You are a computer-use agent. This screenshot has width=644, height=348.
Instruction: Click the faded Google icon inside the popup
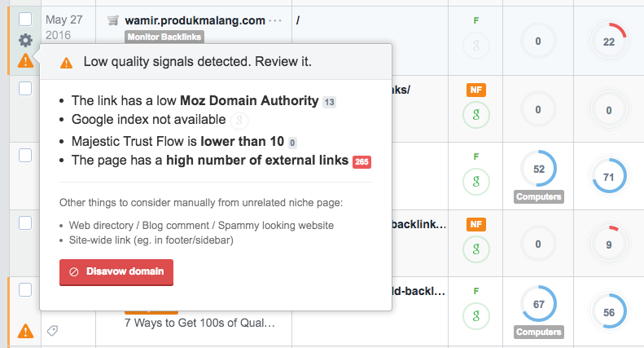click(x=239, y=121)
